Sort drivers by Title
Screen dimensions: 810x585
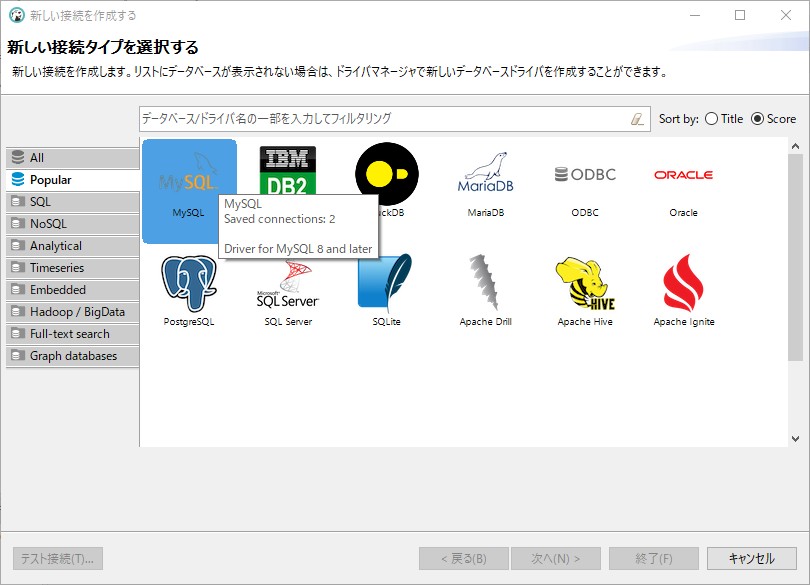[x=724, y=119]
